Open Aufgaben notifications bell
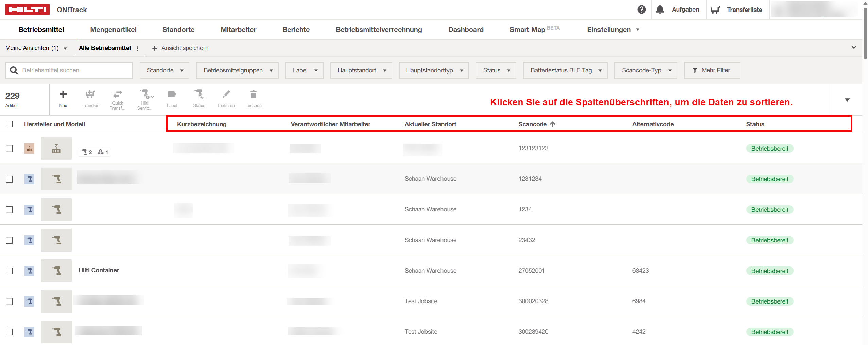868x345 pixels. [x=660, y=10]
